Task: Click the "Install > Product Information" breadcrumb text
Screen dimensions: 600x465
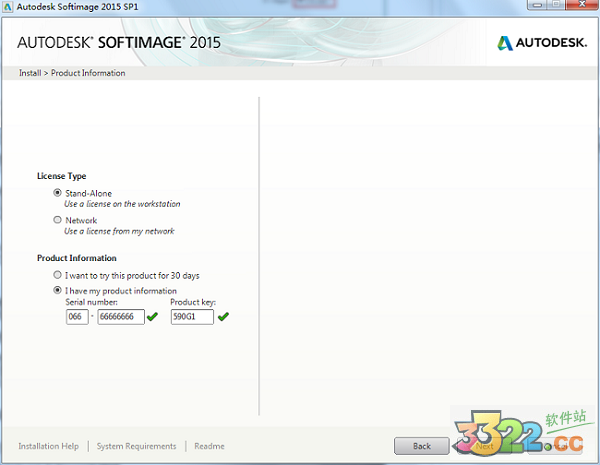Action: [x=72, y=73]
